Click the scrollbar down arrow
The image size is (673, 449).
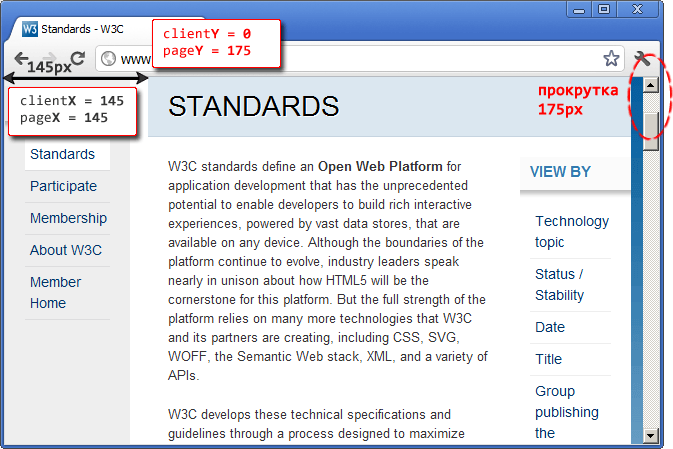(x=651, y=435)
